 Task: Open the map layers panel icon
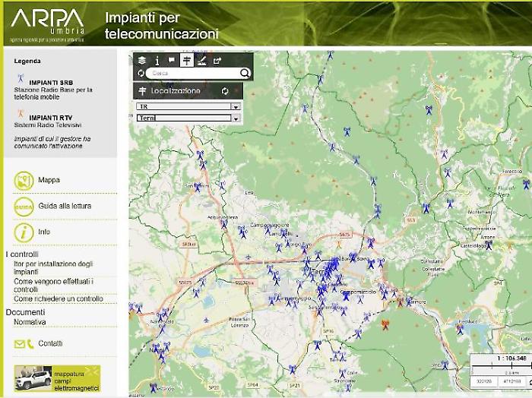(x=142, y=60)
